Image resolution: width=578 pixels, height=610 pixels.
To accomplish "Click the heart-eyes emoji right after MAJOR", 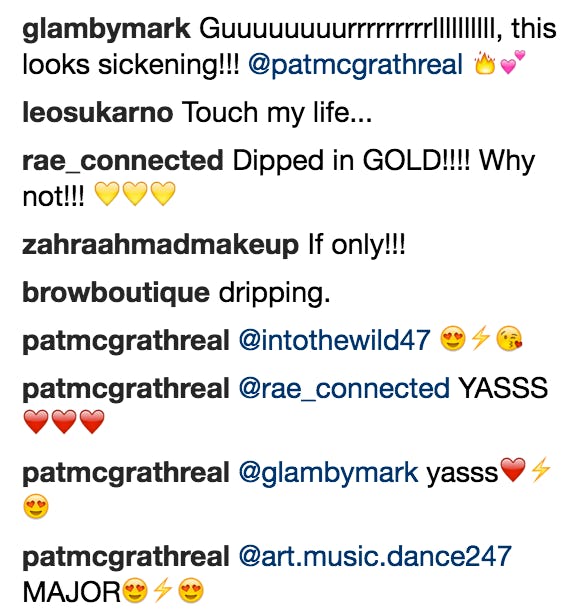I will (x=135, y=591).
